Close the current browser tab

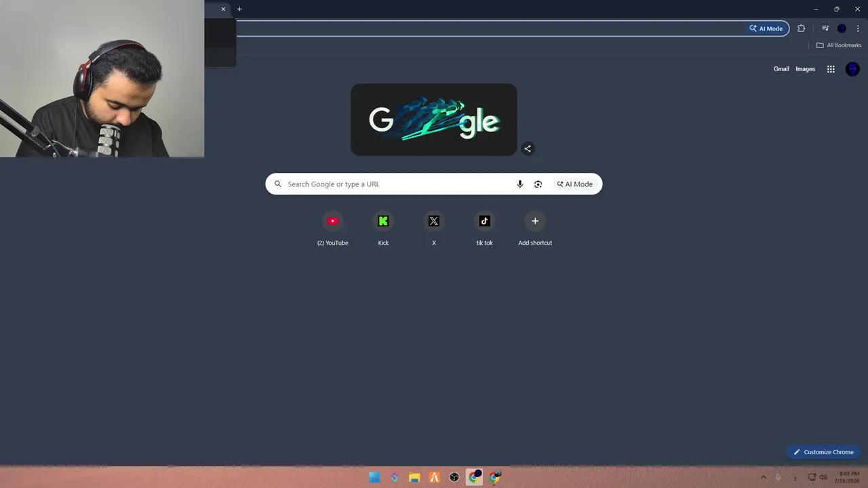pos(223,9)
